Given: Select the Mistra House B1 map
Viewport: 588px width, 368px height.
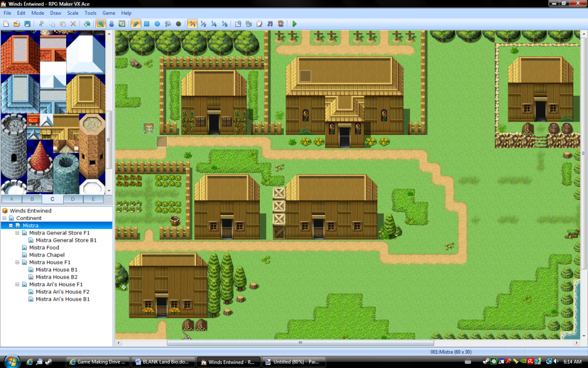Looking at the screenshot, I should point(56,270).
